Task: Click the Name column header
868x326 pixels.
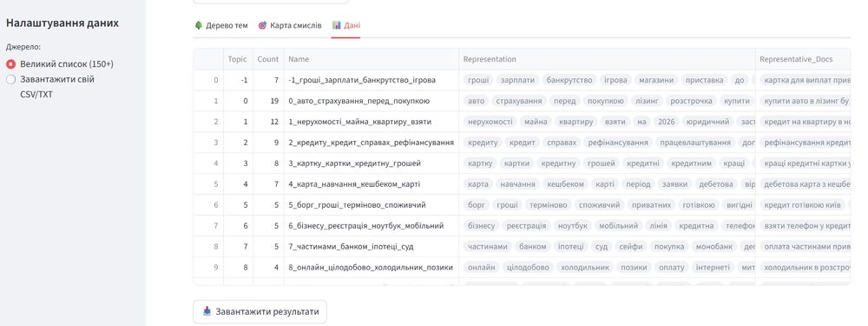Action: coord(372,59)
